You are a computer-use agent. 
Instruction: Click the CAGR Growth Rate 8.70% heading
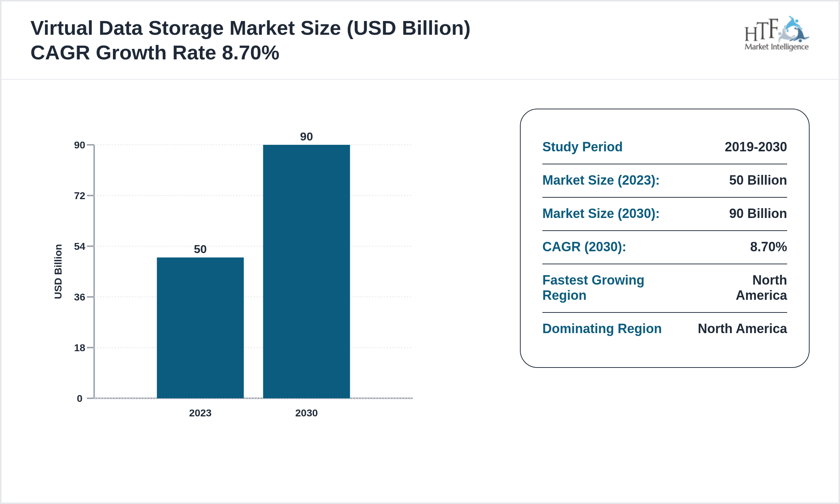(156, 52)
